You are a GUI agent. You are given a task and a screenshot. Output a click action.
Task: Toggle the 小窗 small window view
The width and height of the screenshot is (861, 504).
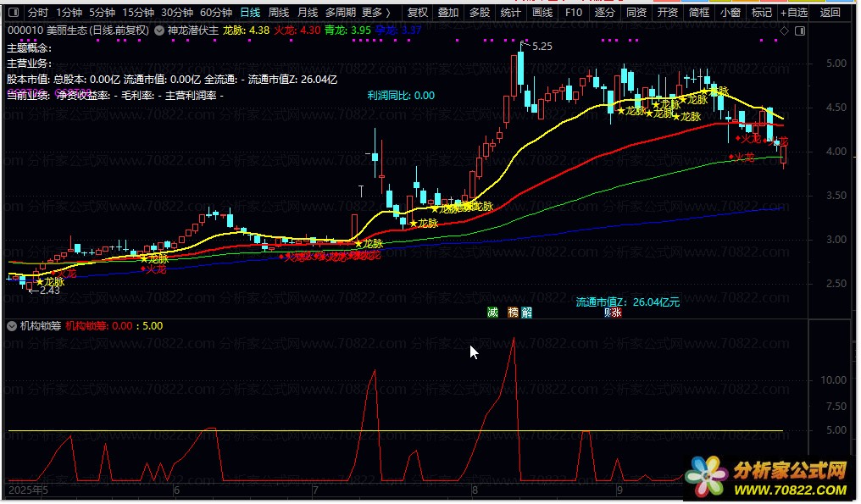click(x=730, y=13)
